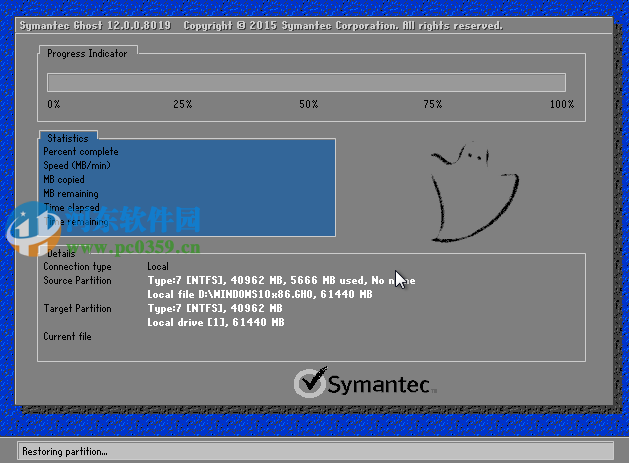The width and height of the screenshot is (629, 463).
Task: Click the MB copied row
Action: [64, 179]
